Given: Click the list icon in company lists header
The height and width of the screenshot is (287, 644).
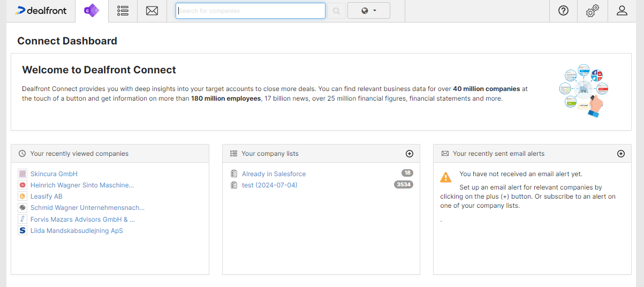Looking at the screenshot, I should coord(233,154).
